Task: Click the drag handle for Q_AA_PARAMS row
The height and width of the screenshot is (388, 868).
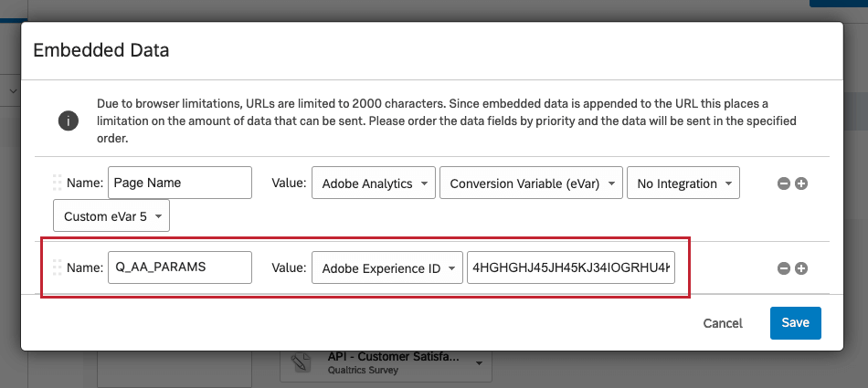Action: (x=57, y=267)
